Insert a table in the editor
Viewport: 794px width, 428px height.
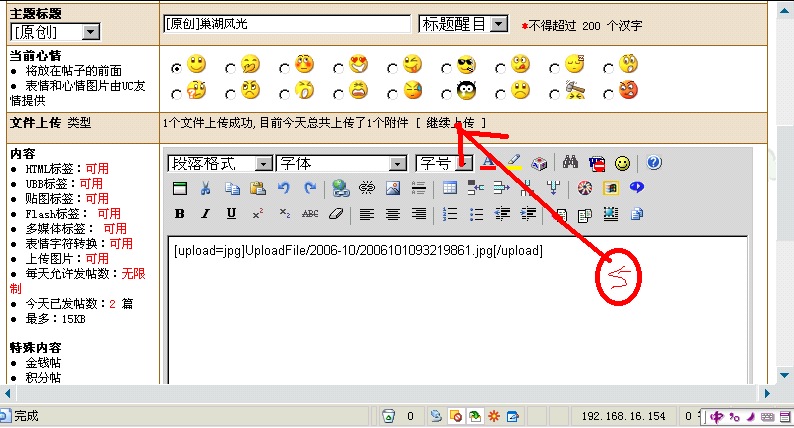[x=449, y=188]
